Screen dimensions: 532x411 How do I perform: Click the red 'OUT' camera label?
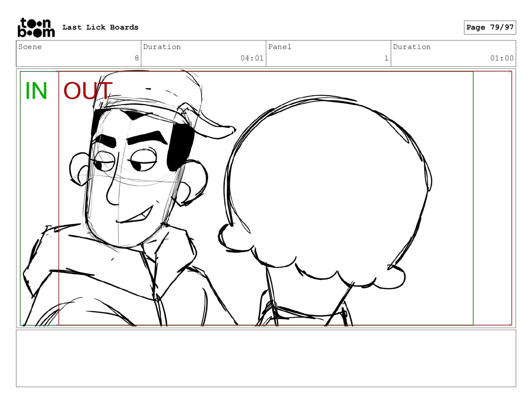(x=88, y=91)
